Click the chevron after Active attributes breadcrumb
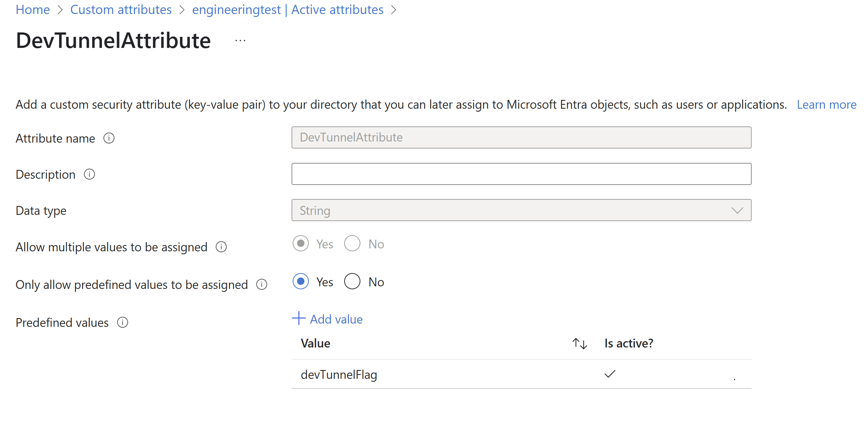This screenshot has width=868, height=447. coord(394,10)
